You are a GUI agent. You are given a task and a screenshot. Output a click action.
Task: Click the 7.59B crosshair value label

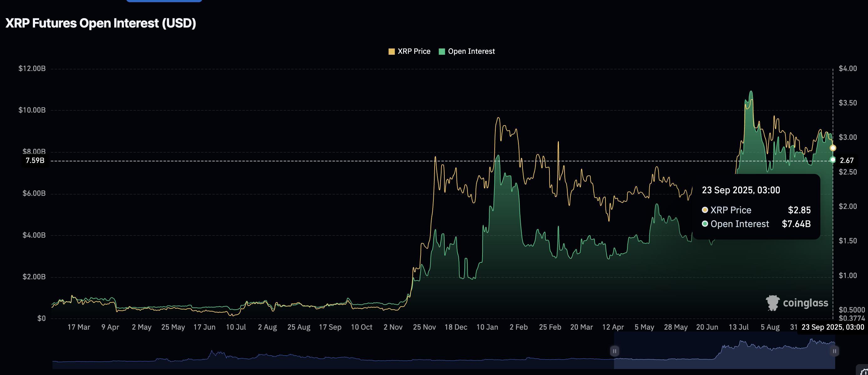35,161
